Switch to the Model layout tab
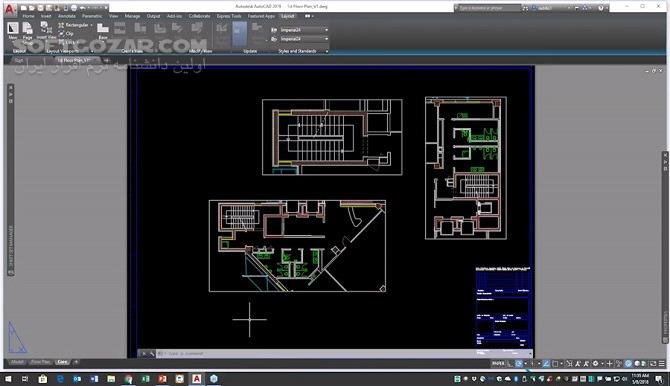Image resolution: width=670 pixels, height=386 pixels. click(x=17, y=362)
